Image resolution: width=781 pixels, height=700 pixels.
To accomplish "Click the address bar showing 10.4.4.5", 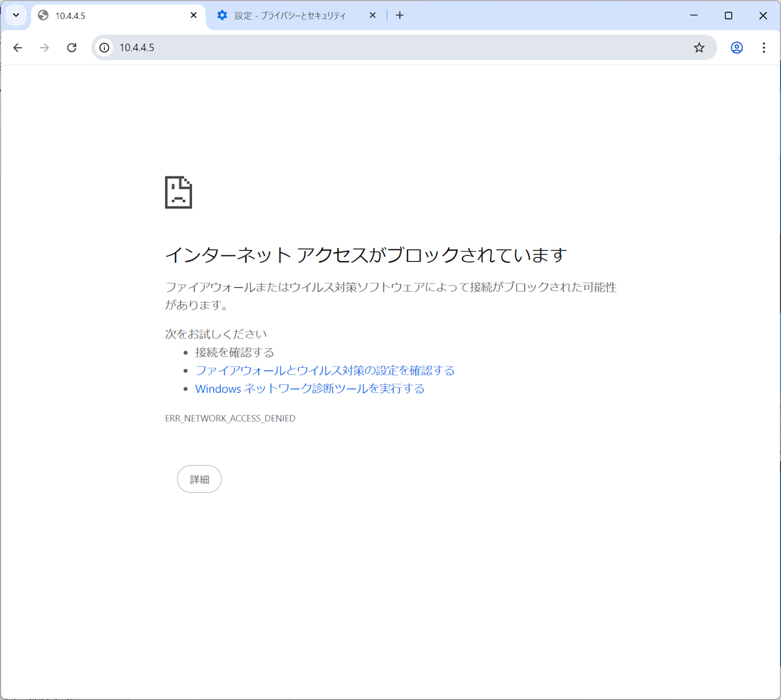I will (404, 48).
